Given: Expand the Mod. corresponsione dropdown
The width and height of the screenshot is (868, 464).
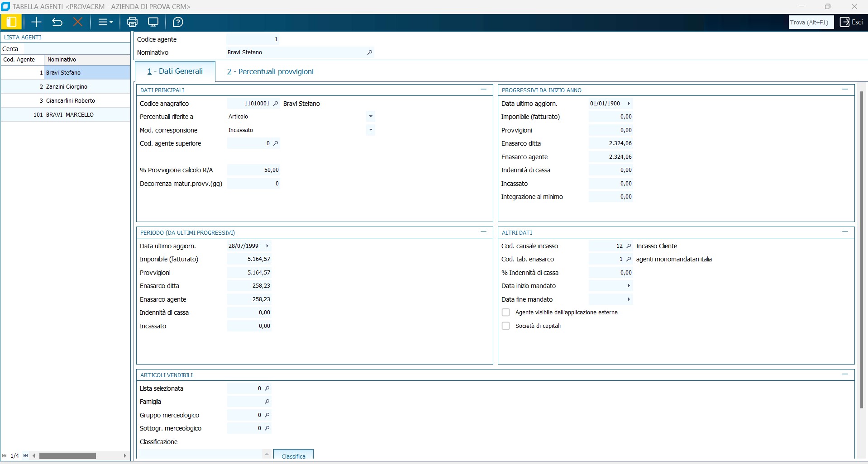Looking at the screenshot, I should tap(371, 130).
